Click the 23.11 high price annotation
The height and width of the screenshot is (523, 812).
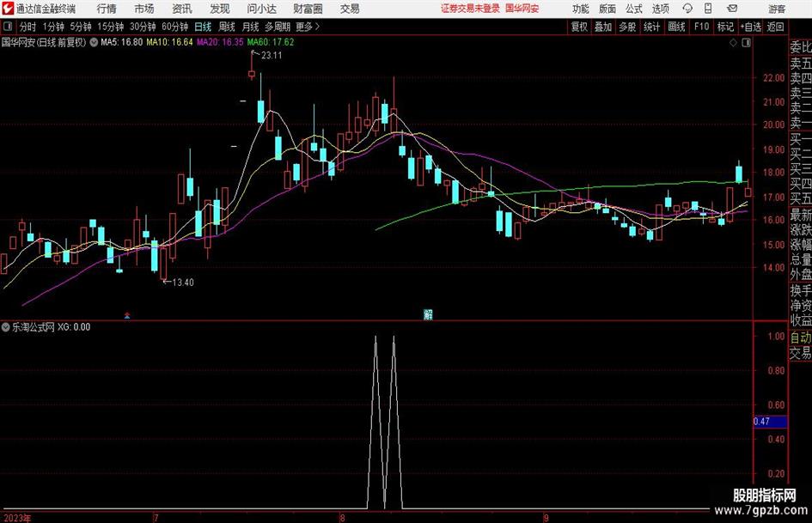click(272, 56)
